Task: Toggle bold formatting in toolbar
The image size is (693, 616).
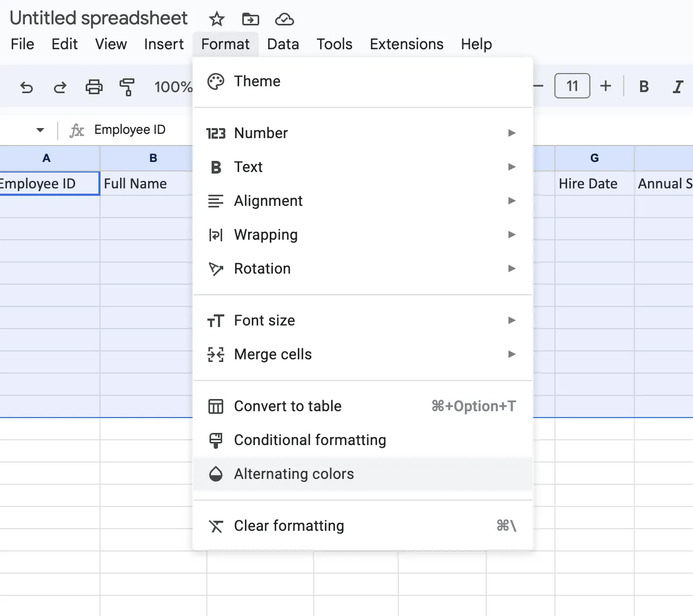Action: tap(644, 86)
